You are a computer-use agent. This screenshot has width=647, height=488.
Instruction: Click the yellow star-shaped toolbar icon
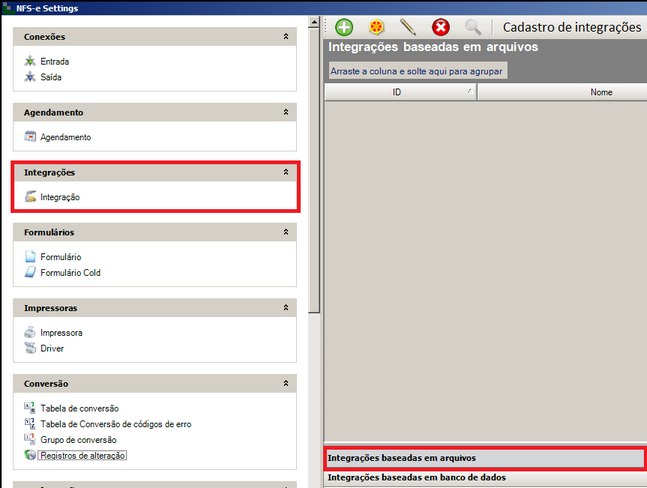[x=376, y=28]
